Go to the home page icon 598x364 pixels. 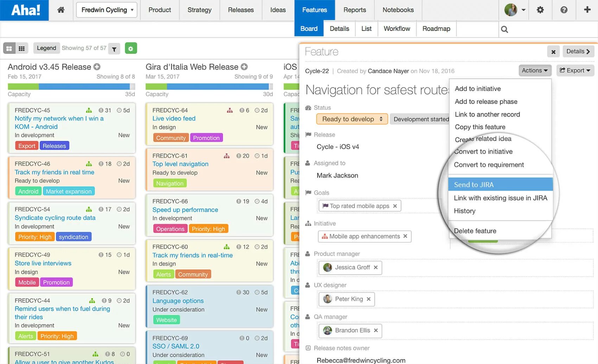(x=61, y=10)
